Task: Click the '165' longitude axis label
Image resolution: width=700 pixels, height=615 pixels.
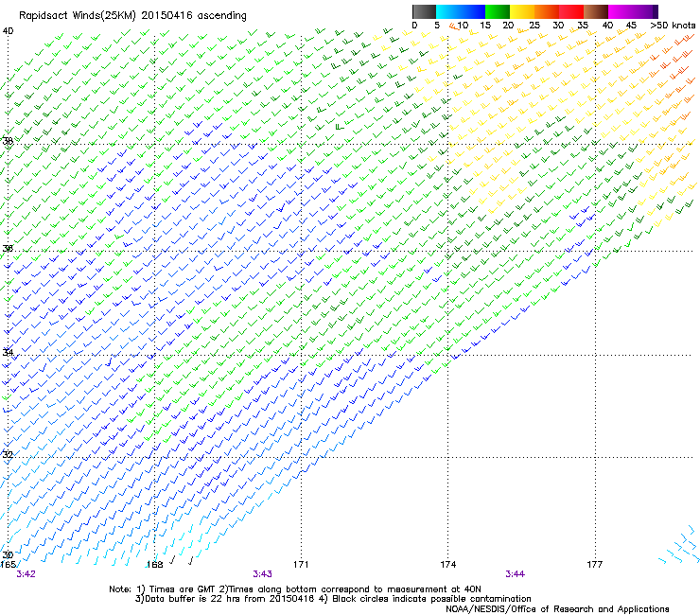Action: (x=8, y=565)
